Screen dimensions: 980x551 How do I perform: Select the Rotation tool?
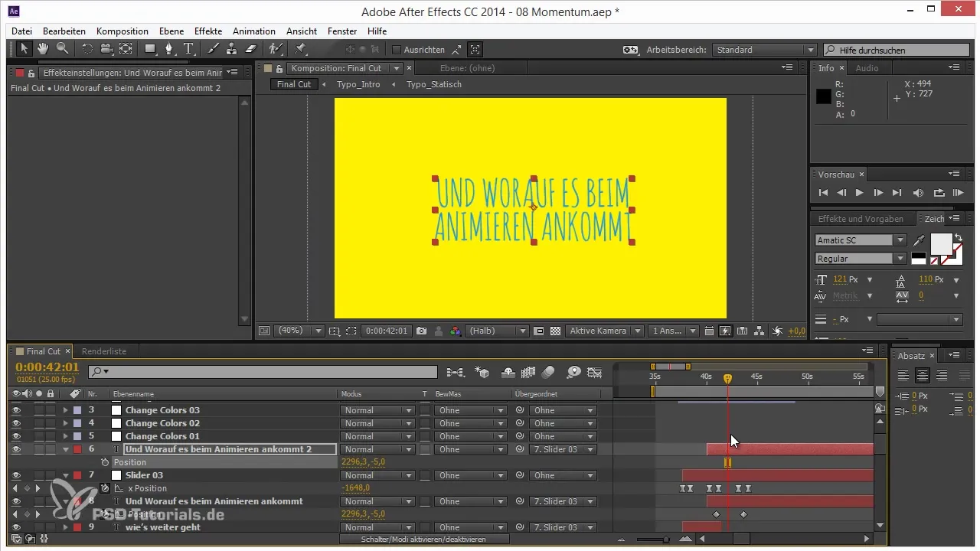[x=87, y=49]
